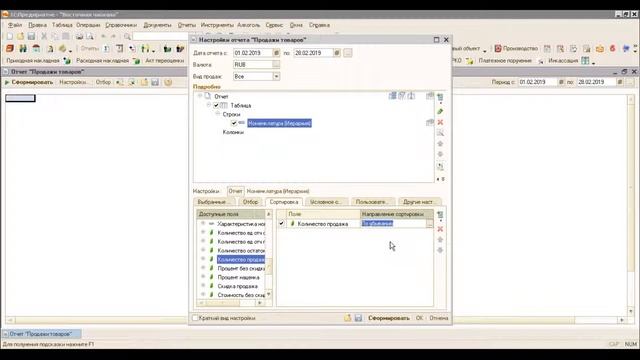Click the print preview toolbar icon
The height and width of the screenshot is (360, 640).
pyautogui.click(x=90, y=36)
